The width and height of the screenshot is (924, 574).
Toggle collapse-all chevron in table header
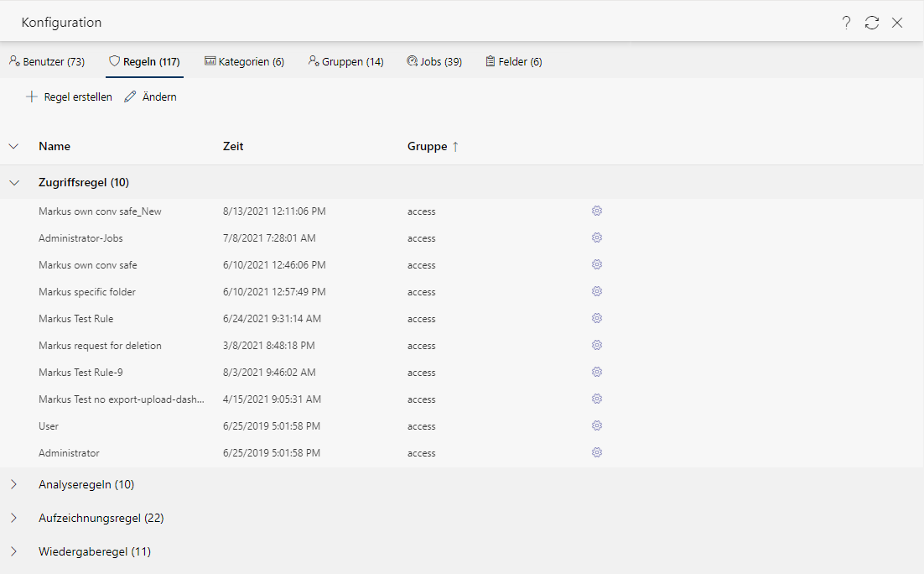[x=13, y=146]
